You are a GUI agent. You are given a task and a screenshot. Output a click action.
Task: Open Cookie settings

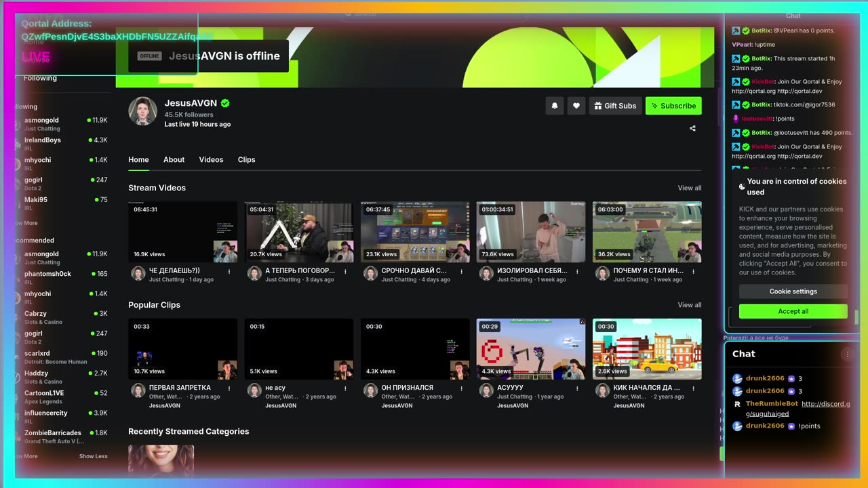point(793,291)
